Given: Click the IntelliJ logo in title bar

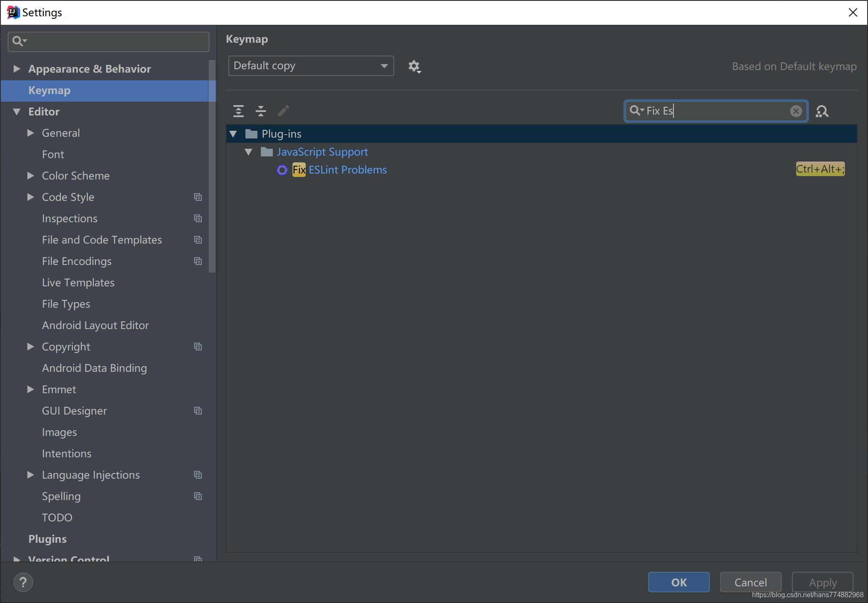Looking at the screenshot, I should pyautogui.click(x=13, y=12).
